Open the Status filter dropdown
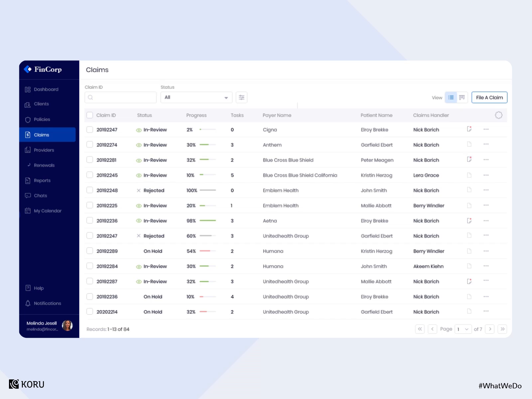 (196, 97)
